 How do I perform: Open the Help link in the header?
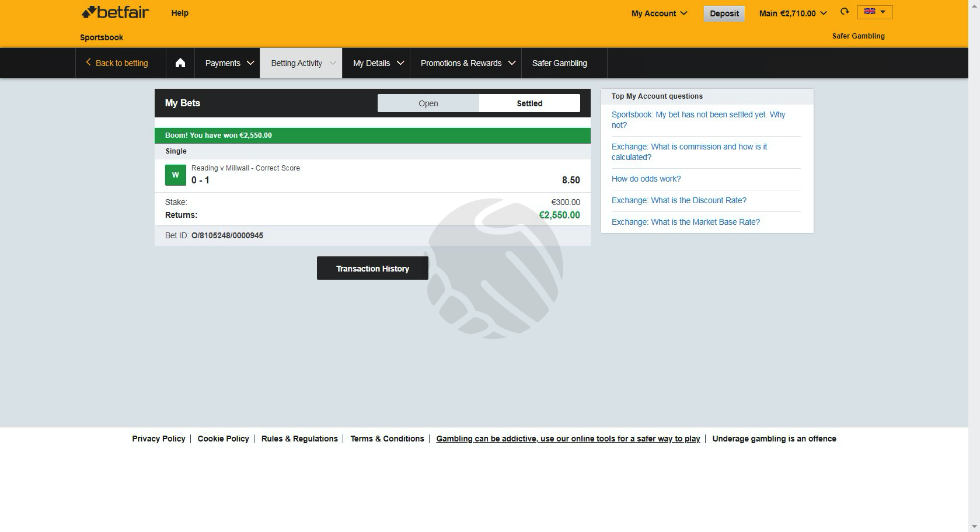click(x=180, y=13)
